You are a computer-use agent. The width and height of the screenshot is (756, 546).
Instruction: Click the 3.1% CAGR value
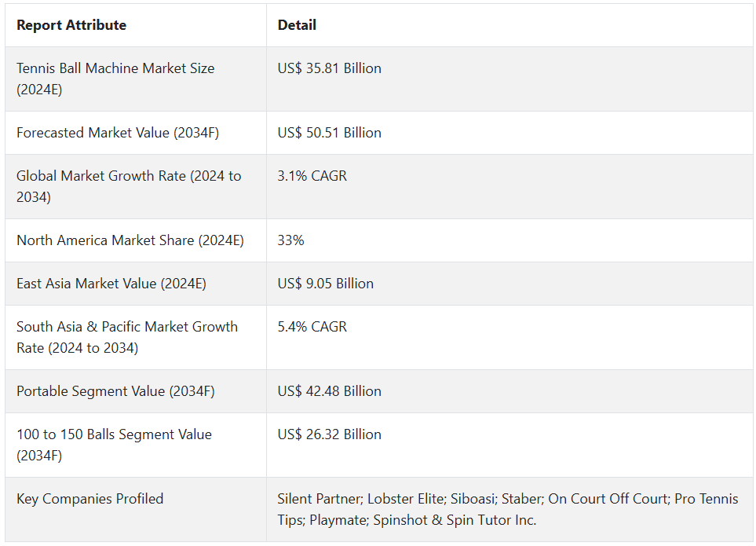pyautogui.click(x=312, y=176)
